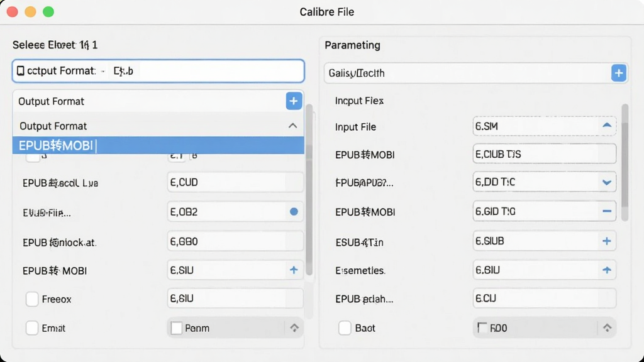Open the 6,DD TiC dropdown arrow

[607, 183]
